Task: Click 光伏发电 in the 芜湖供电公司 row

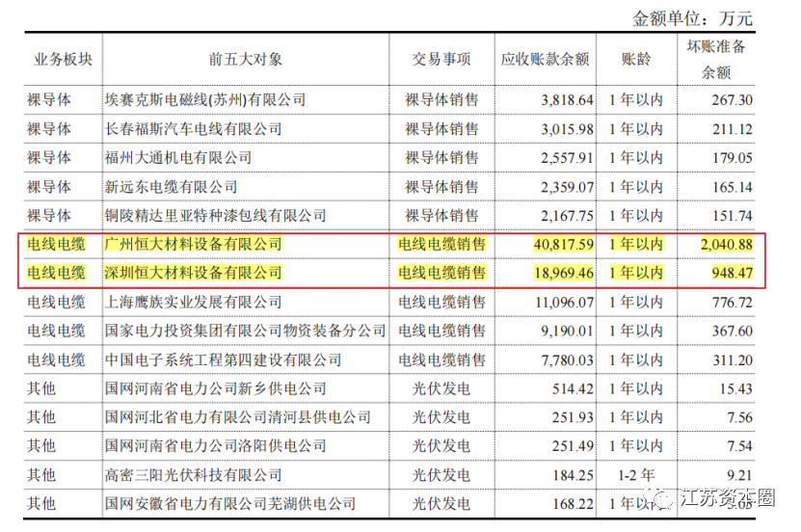Action: pyautogui.click(x=441, y=504)
